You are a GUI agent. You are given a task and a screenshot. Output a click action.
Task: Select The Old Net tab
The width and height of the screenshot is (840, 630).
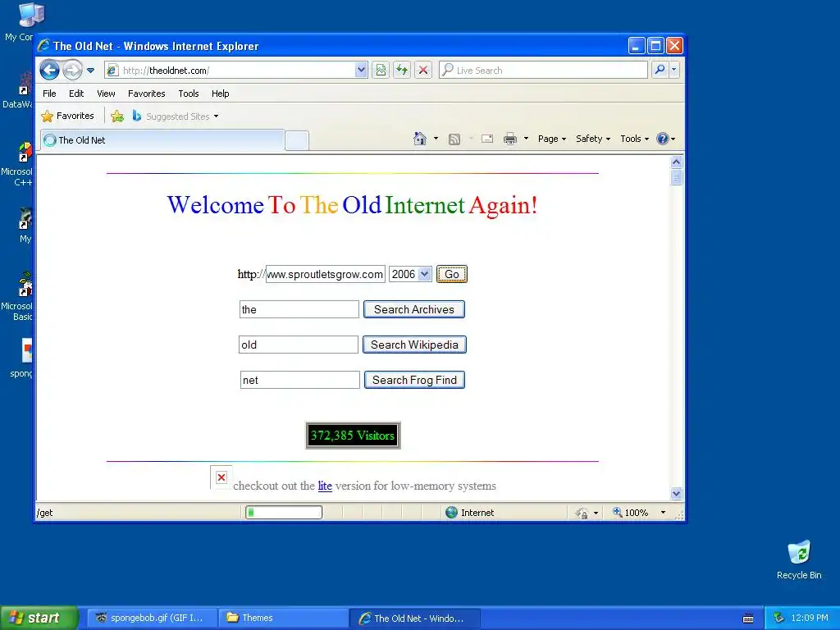point(162,140)
